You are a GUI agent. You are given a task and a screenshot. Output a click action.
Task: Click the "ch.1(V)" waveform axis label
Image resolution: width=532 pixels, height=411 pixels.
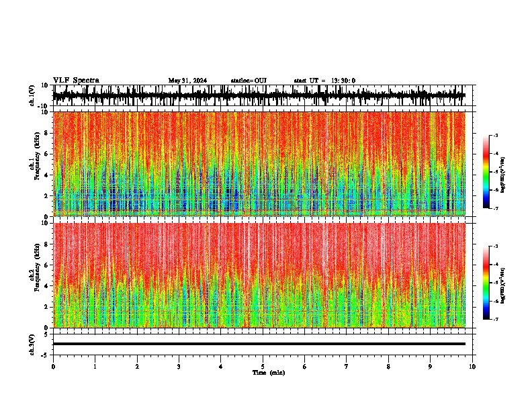(32, 95)
